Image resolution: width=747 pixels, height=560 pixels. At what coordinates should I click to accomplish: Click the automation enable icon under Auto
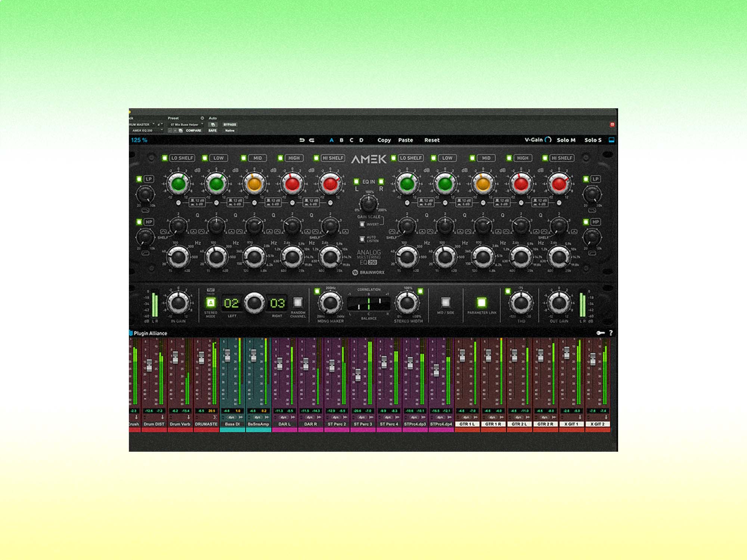pos(213,124)
